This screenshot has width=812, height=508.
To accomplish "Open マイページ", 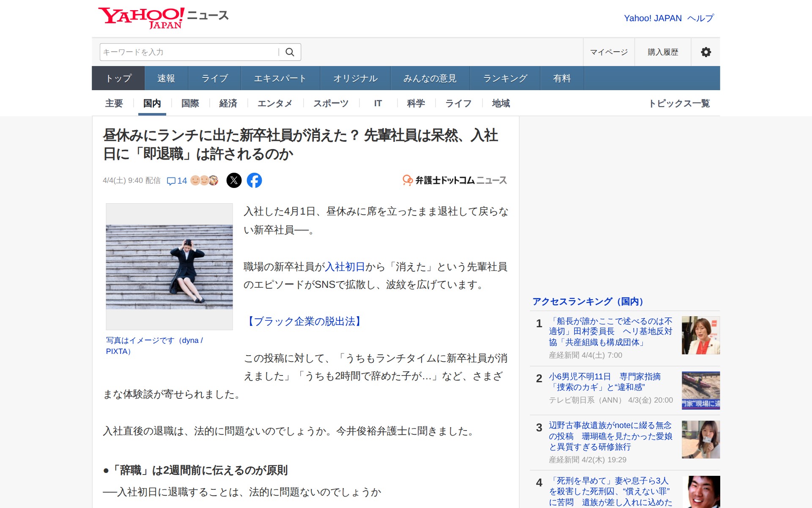I will [608, 52].
